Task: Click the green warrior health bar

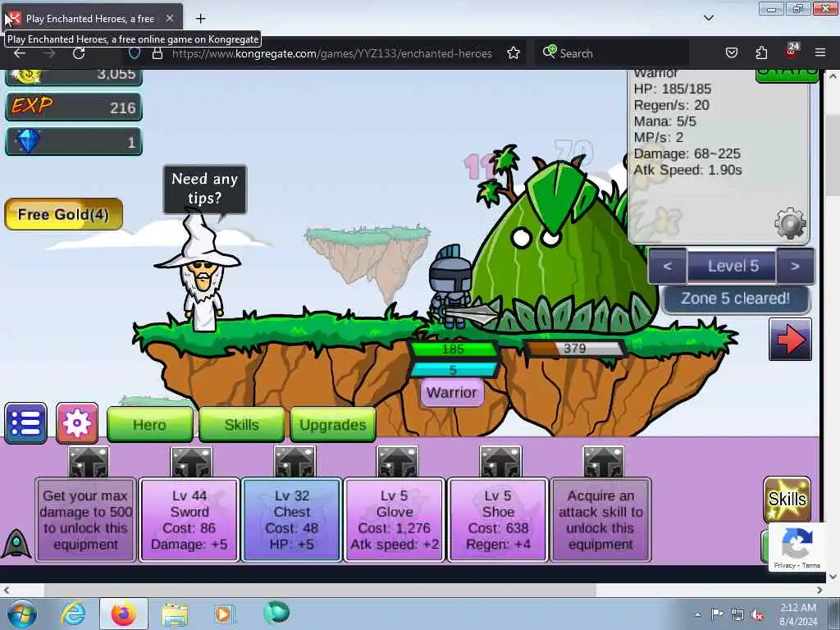Action: click(x=453, y=349)
